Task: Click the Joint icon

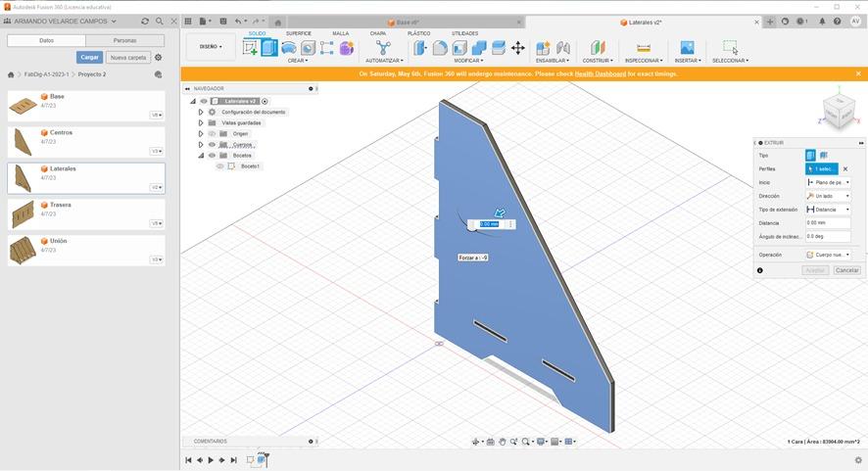Action: [x=563, y=48]
